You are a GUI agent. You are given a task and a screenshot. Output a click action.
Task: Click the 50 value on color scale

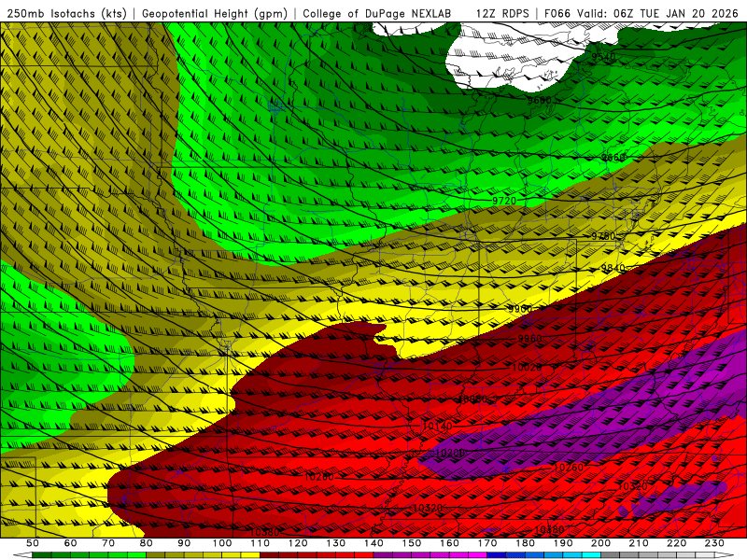(x=33, y=543)
